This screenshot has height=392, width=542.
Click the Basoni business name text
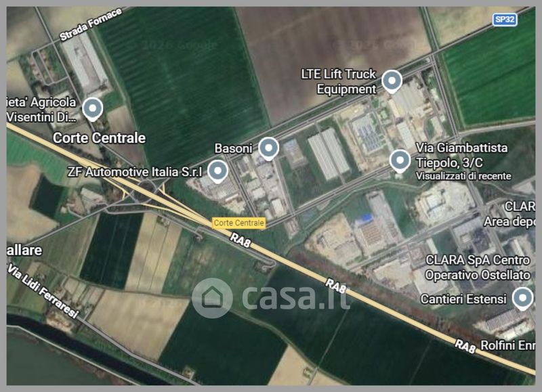pos(233,148)
